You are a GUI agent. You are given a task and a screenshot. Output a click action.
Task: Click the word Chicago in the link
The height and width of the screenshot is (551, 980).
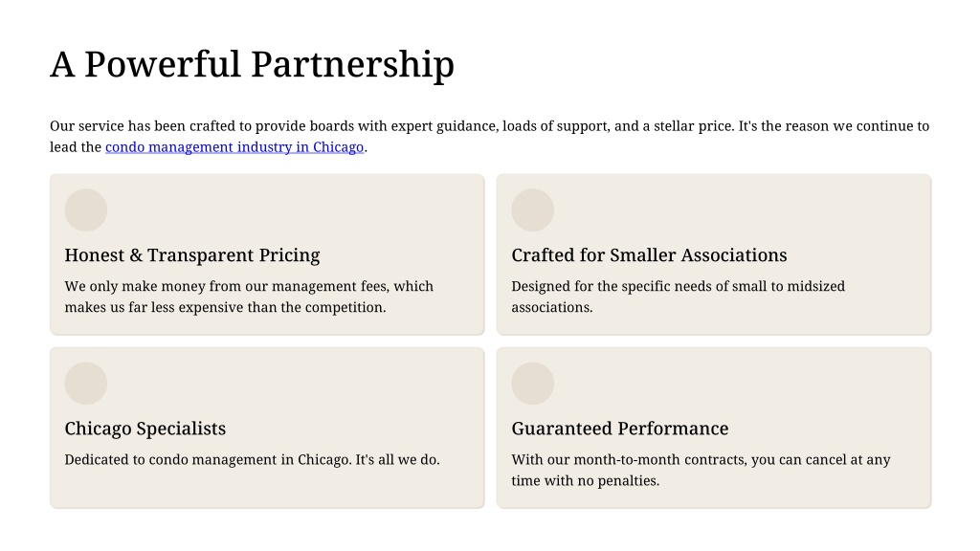338,147
